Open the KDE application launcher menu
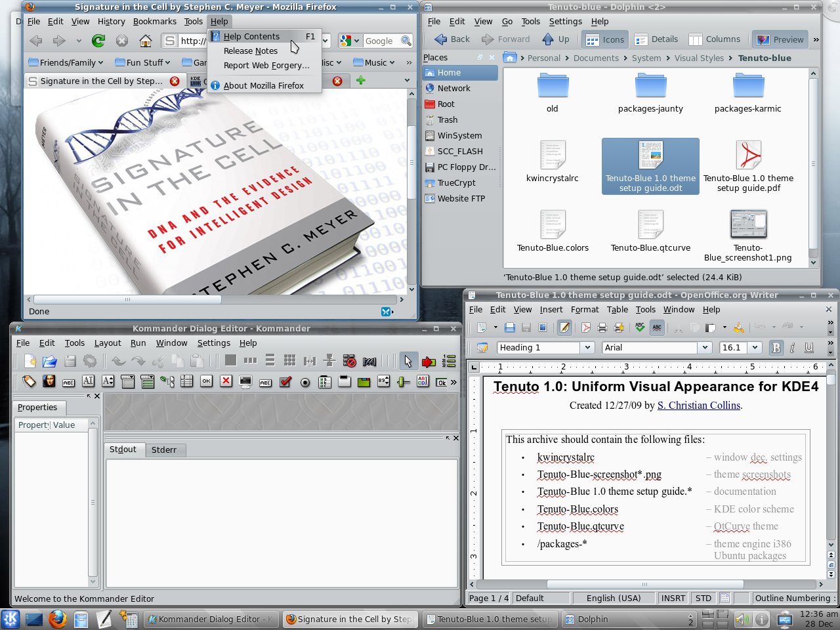This screenshot has height=630, width=840. click(x=10, y=619)
